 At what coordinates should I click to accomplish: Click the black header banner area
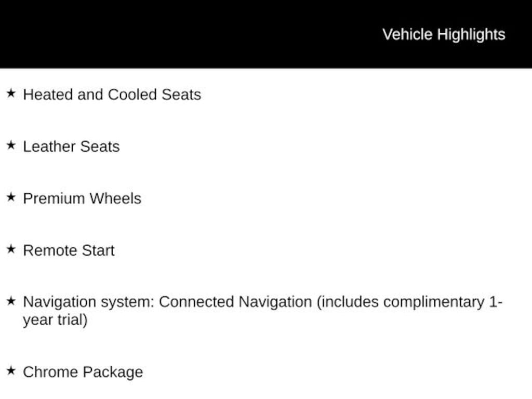pyautogui.click(x=266, y=34)
